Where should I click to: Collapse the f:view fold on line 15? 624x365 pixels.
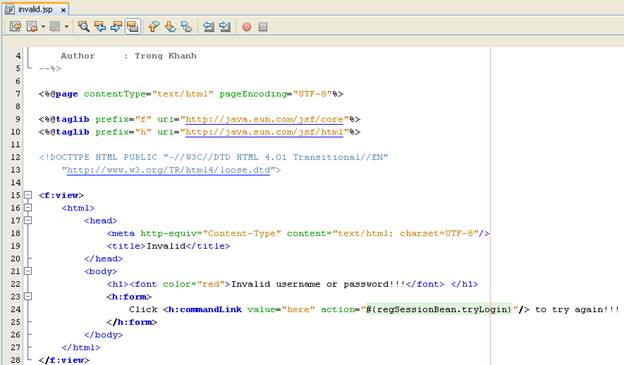(28, 195)
